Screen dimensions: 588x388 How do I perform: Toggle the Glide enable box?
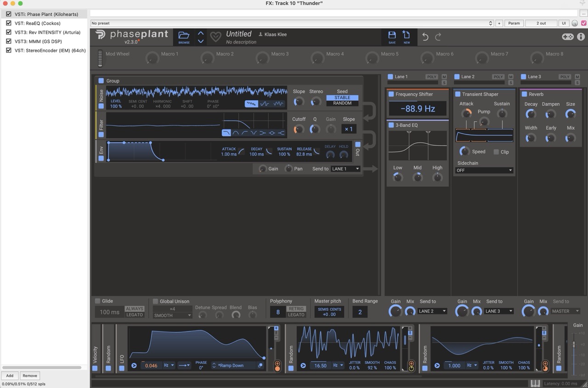point(97,301)
